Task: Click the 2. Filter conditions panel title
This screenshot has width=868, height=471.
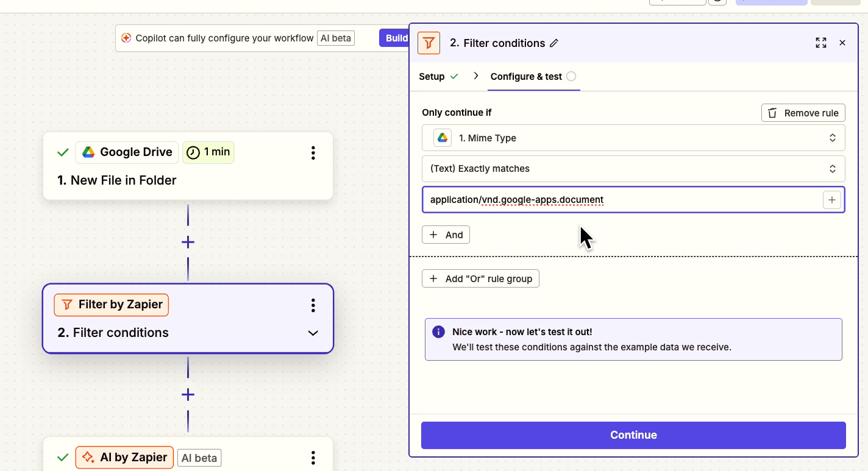Action: point(497,43)
